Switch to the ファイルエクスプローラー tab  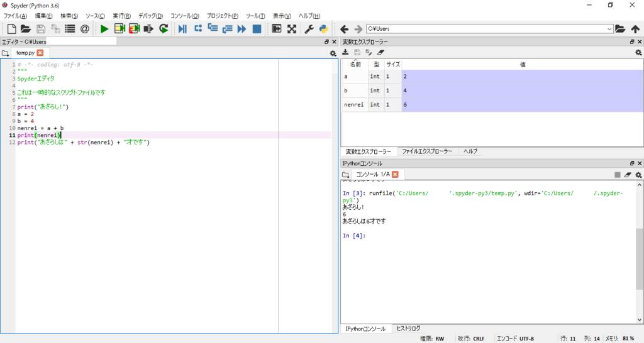(427, 151)
